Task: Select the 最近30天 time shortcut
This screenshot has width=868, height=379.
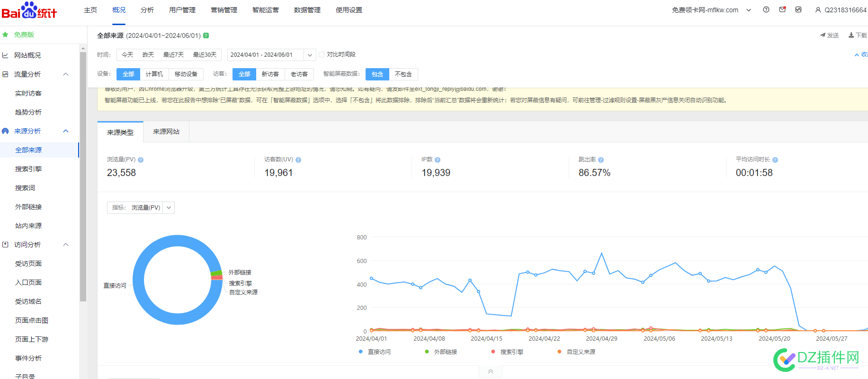Action: pyautogui.click(x=205, y=55)
